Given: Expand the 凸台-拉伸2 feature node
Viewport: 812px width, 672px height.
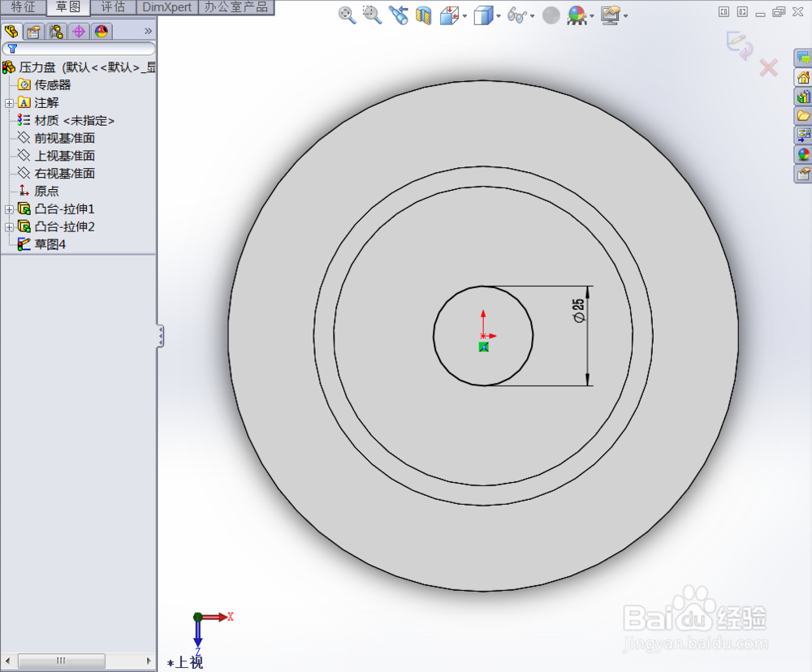Looking at the screenshot, I should point(9,226).
